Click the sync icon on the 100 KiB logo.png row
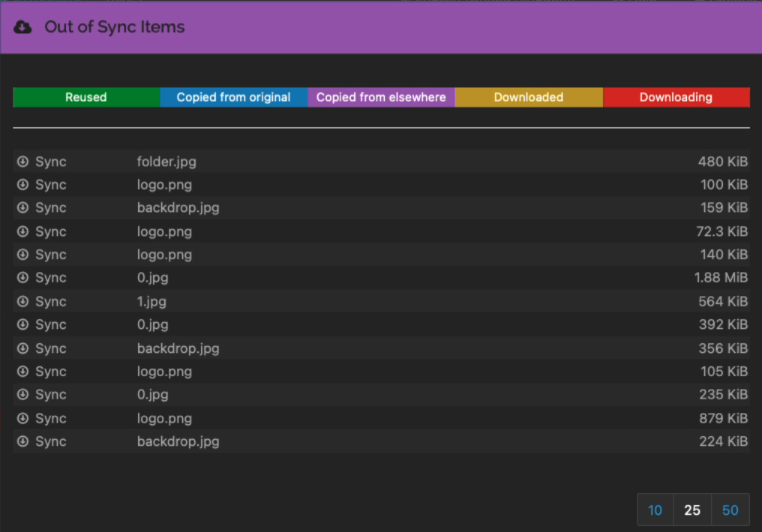The width and height of the screenshot is (762, 532). 22,185
